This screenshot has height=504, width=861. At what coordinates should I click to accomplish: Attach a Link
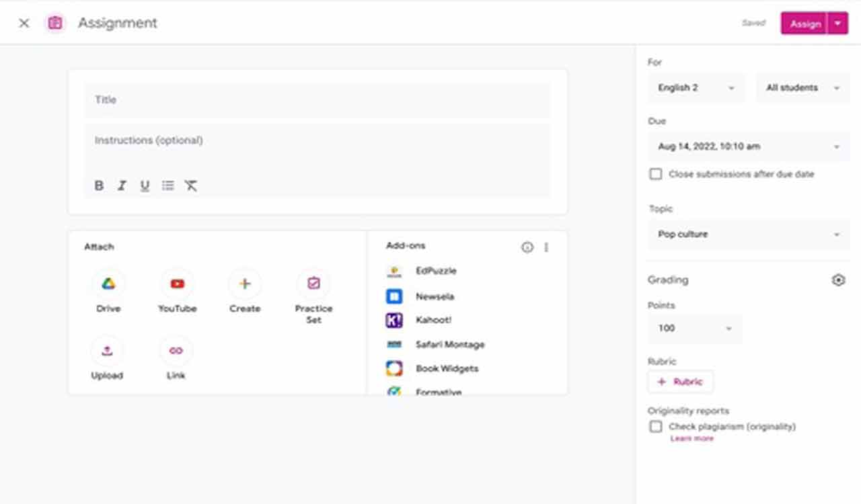[x=175, y=358]
